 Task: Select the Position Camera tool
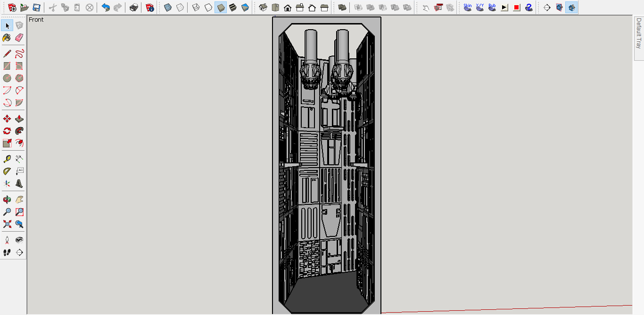7,240
